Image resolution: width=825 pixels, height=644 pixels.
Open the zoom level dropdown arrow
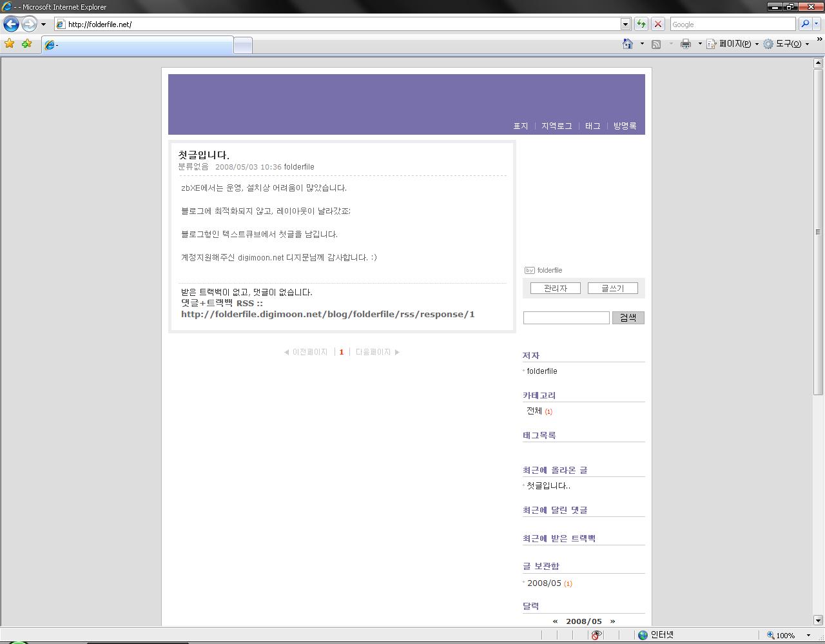pos(808,636)
